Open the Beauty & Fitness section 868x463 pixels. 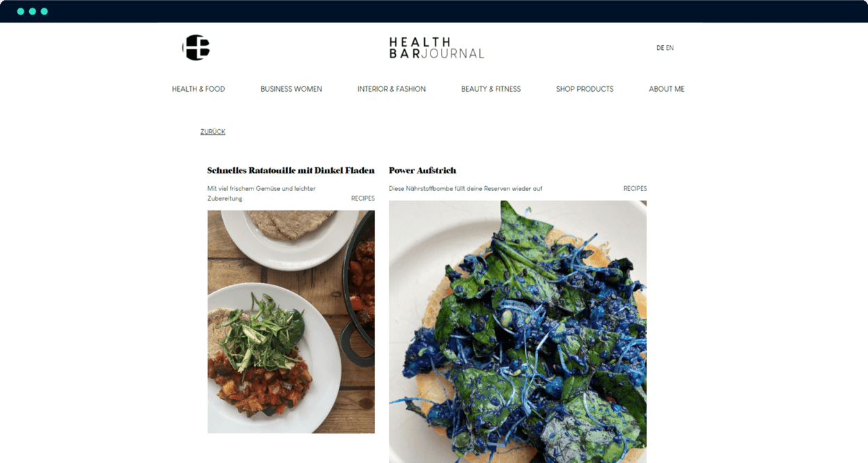(491, 89)
